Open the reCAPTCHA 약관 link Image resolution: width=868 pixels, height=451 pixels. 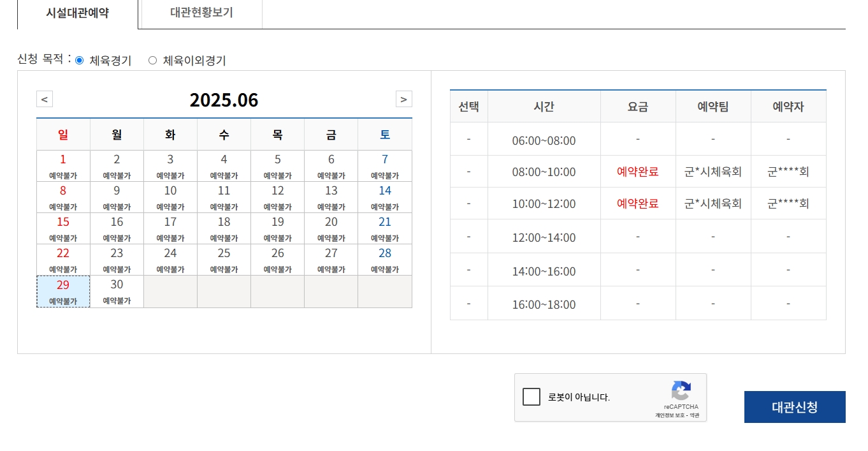pos(694,415)
